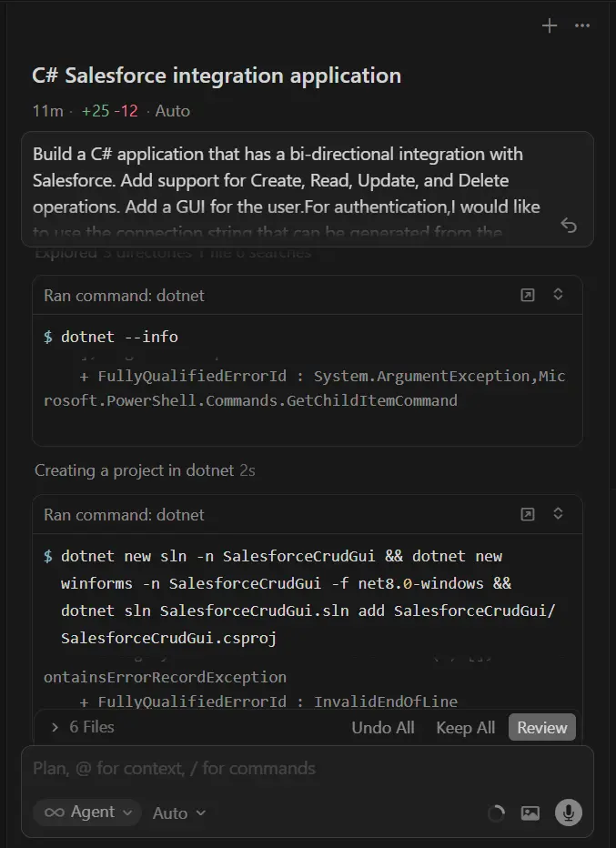Start a new chat with plus icon
616x848 pixels.
pyautogui.click(x=550, y=25)
